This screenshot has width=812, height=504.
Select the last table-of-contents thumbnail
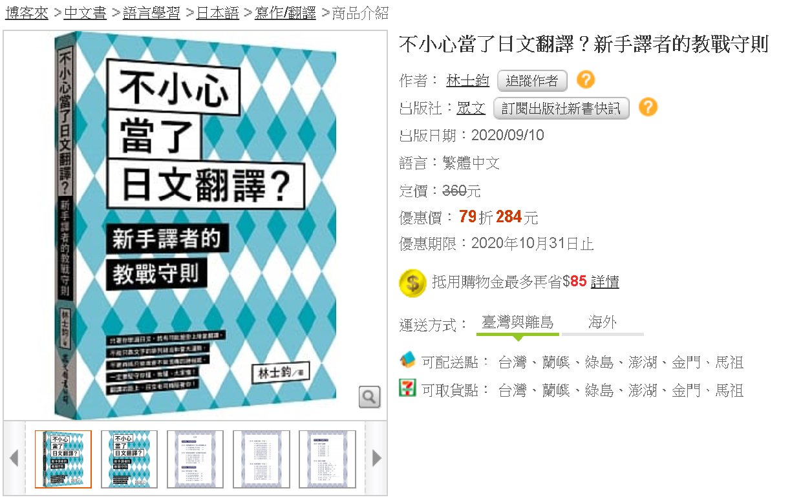point(327,459)
